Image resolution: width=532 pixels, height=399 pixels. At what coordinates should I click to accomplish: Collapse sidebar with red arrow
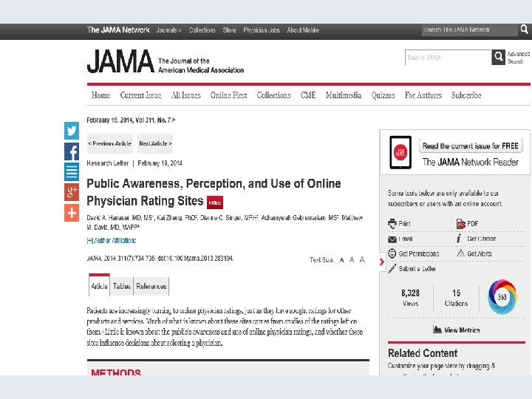[x=382, y=262]
